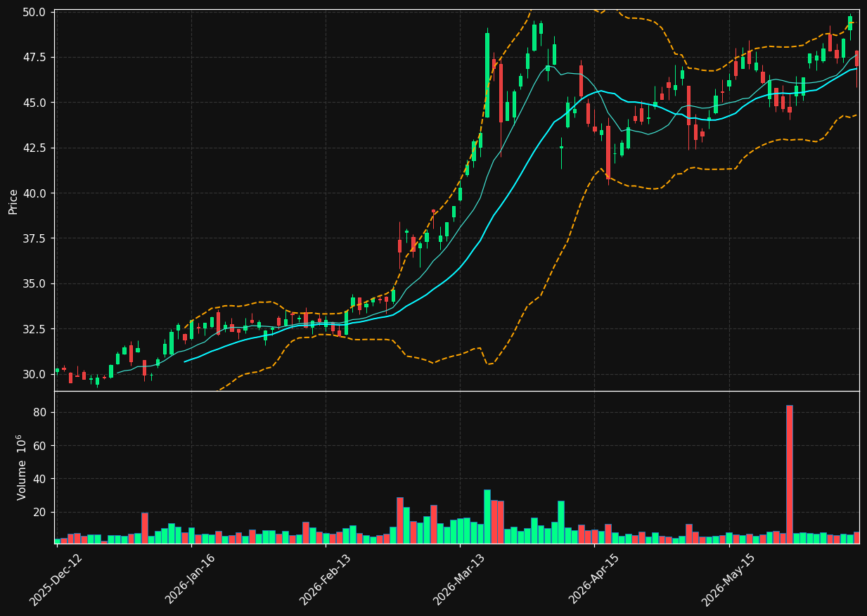Click the 37.5 price tick label

tap(34, 238)
